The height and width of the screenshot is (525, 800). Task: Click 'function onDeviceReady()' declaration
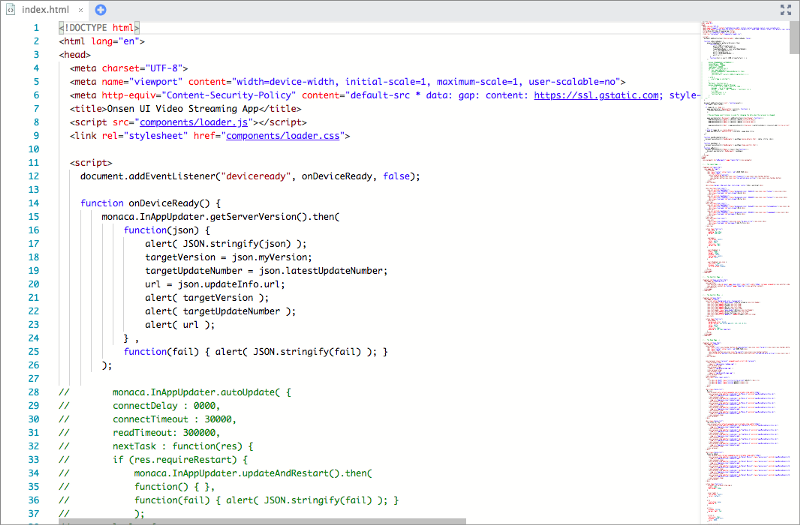tap(151, 203)
